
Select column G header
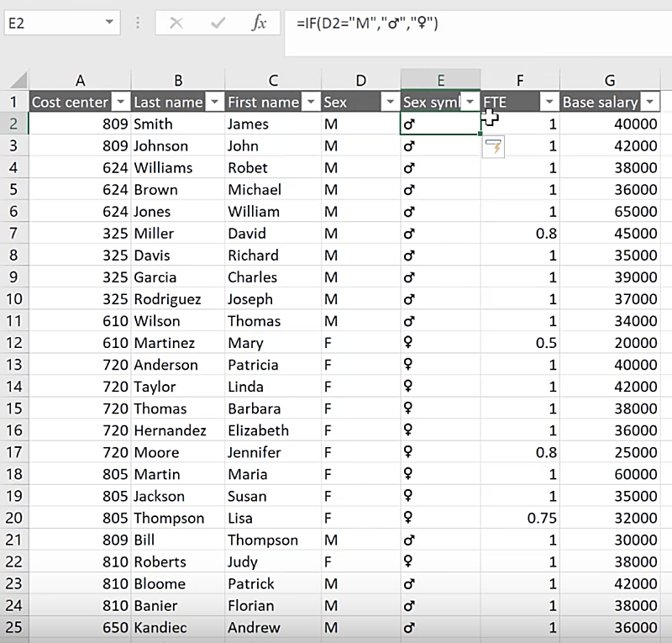(x=610, y=80)
